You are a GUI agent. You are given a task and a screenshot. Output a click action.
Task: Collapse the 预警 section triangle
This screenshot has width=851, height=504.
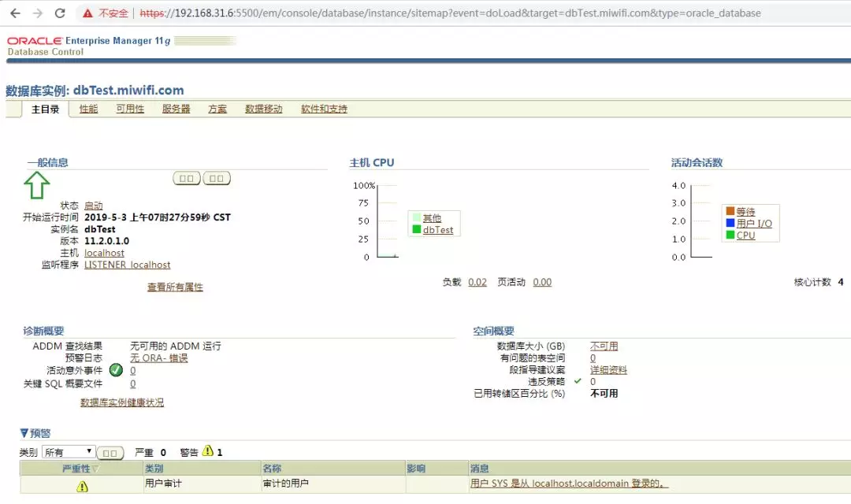[24, 433]
